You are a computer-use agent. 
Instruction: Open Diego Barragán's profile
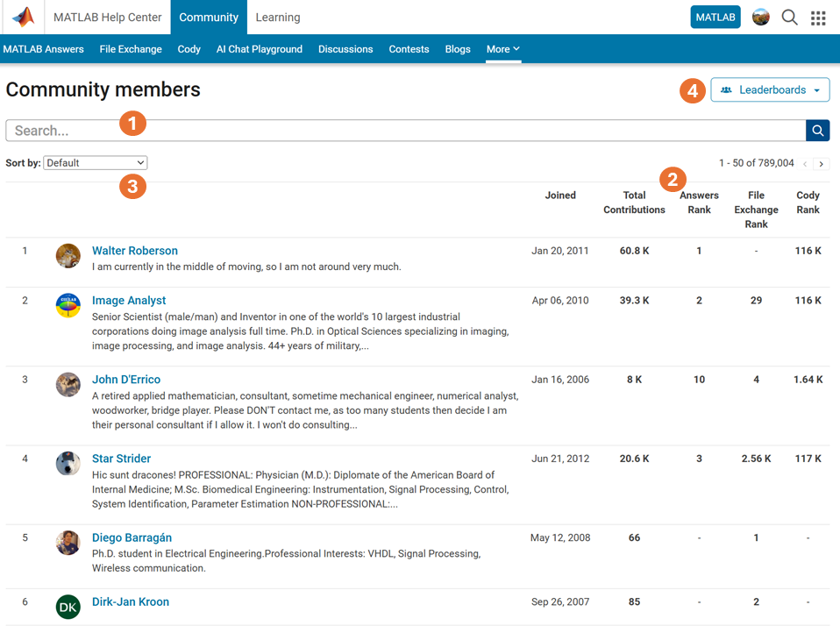(132, 537)
